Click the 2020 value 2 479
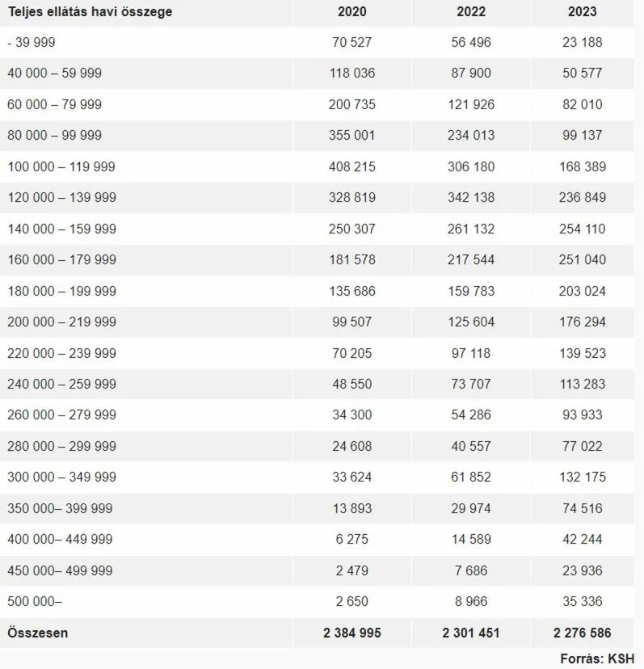The image size is (644, 669). coord(352,570)
